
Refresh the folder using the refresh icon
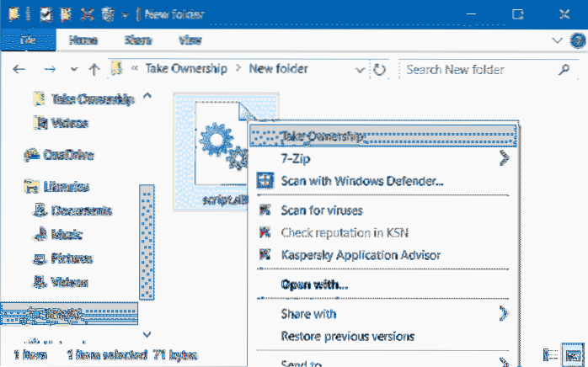coord(380,69)
